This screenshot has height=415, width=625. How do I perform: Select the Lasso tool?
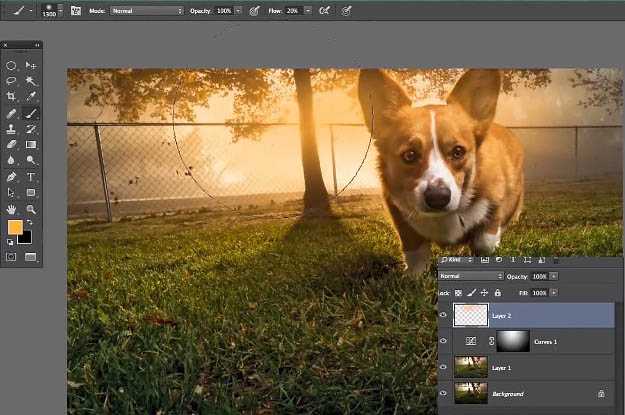coord(11,81)
